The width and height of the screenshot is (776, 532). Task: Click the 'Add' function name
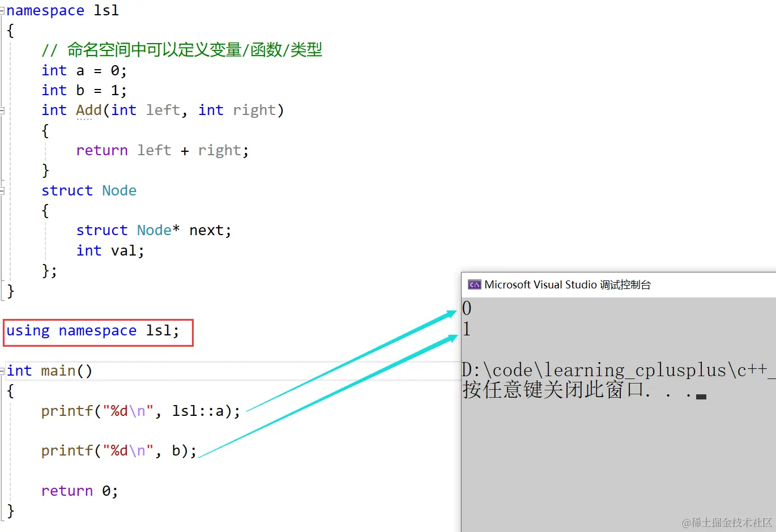point(88,110)
